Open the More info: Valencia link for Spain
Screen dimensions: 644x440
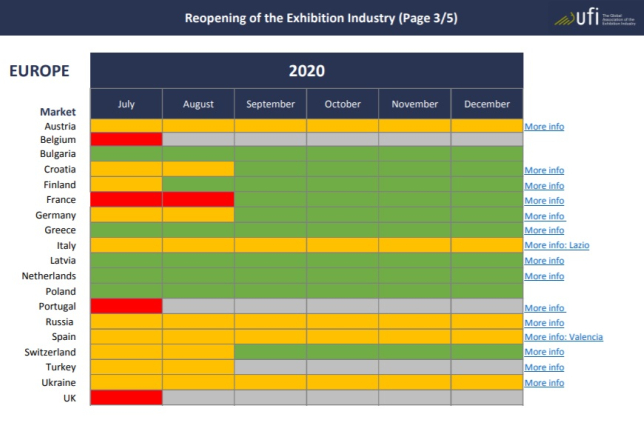563,337
